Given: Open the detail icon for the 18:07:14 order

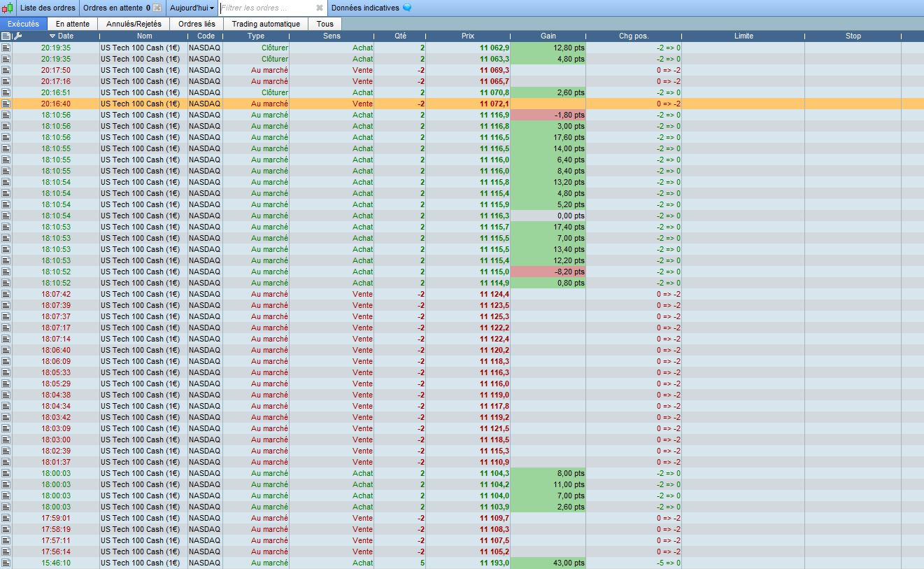Looking at the screenshot, I should pos(6,339).
